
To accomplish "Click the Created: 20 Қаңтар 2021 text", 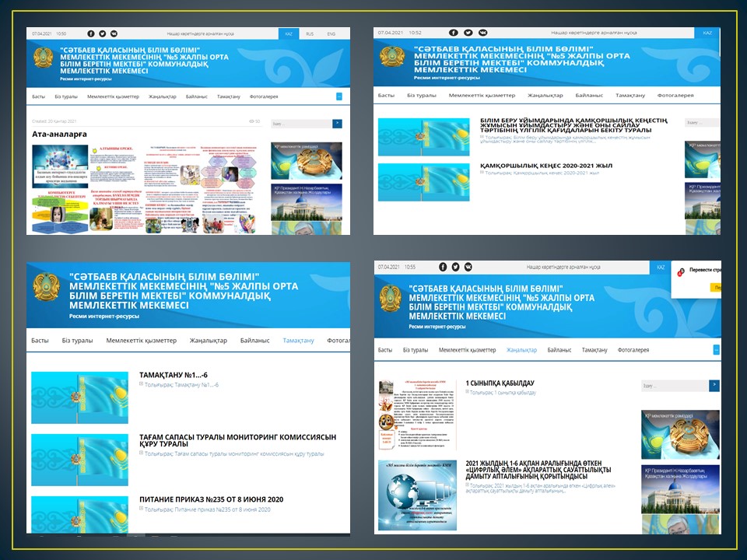I will point(54,121).
